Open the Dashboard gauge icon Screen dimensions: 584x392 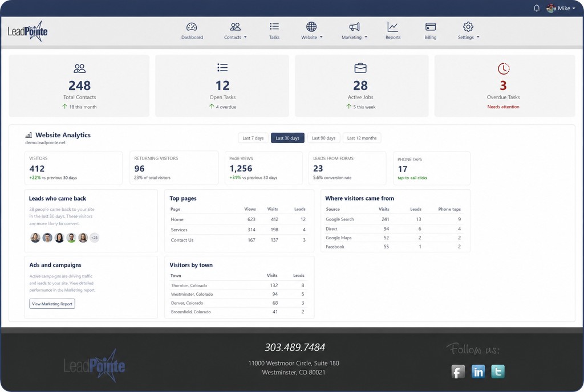(x=192, y=27)
